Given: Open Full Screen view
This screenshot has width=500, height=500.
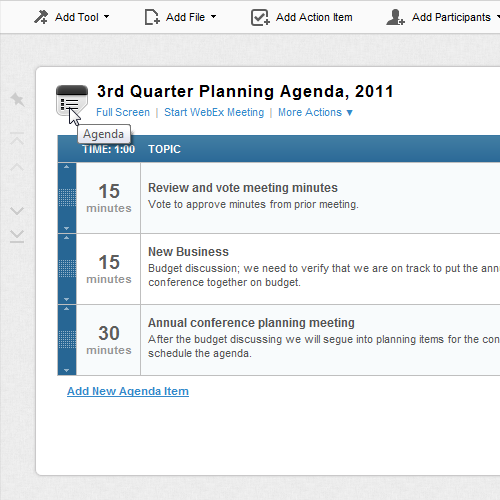Looking at the screenshot, I should (x=123, y=112).
